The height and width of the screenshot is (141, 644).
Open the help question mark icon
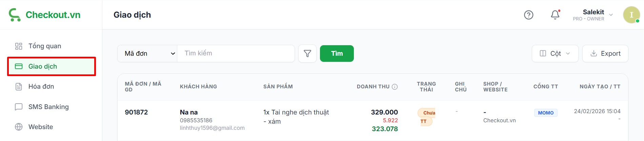coord(528,15)
